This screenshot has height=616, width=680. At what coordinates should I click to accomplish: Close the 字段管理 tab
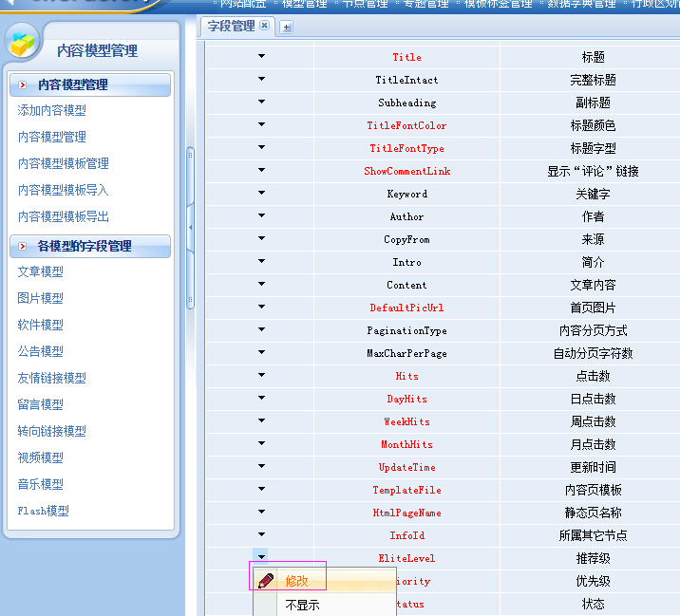point(264,26)
